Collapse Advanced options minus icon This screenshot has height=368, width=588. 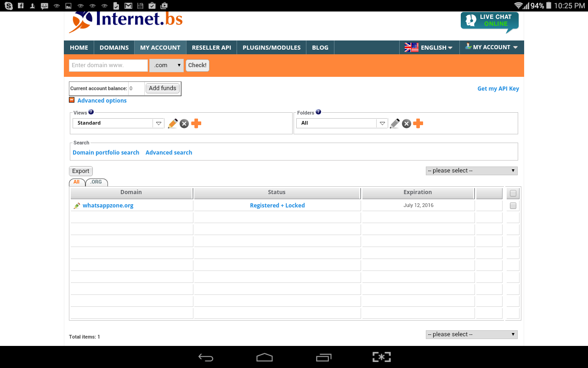(x=72, y=100)
